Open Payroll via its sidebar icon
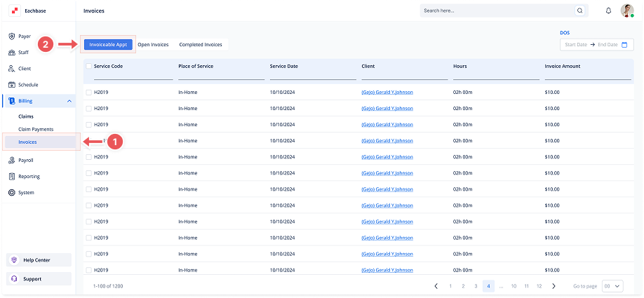 pos(12,160)
